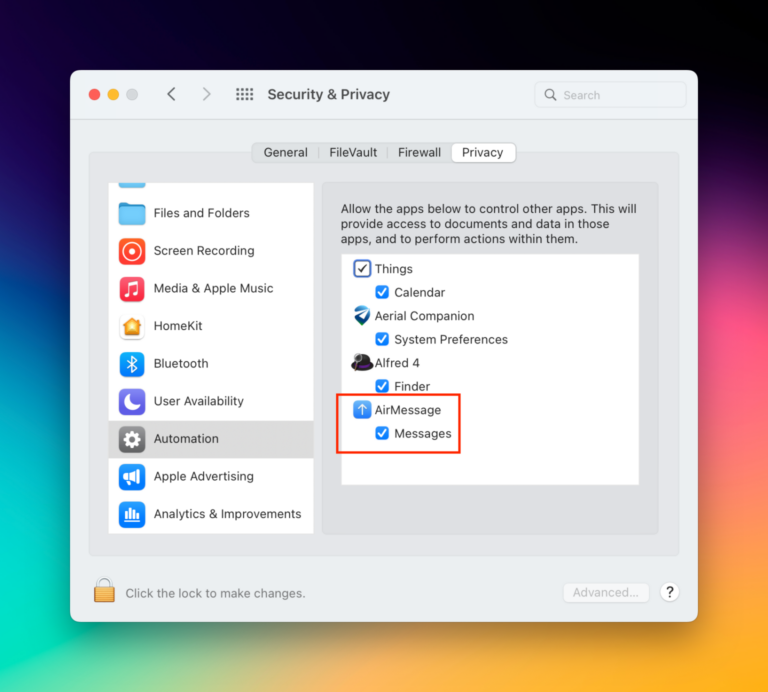This screenshot has width=768, height=692.
Task: Uncheck Messages under AirMessage
Action: [x=382, y=433]
